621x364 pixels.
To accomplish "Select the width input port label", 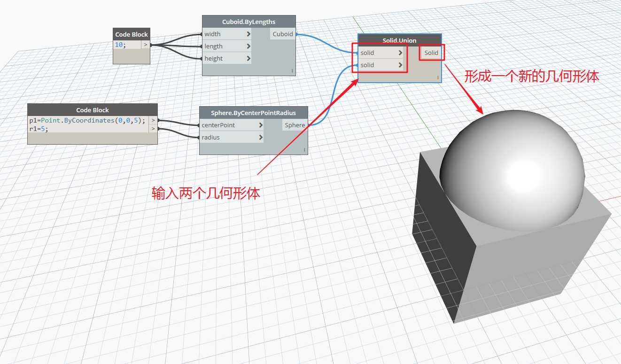I will pos(212,34).
